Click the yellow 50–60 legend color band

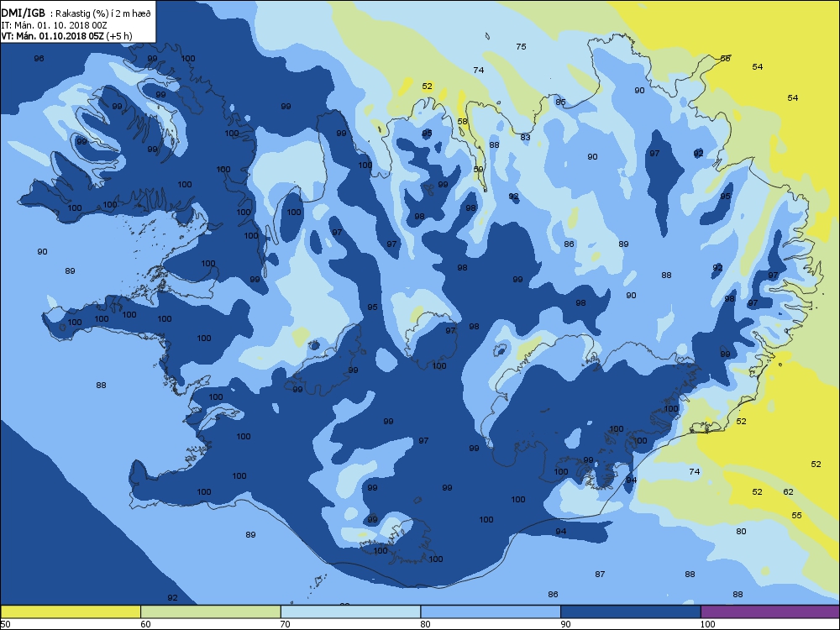tap(71, 612)
